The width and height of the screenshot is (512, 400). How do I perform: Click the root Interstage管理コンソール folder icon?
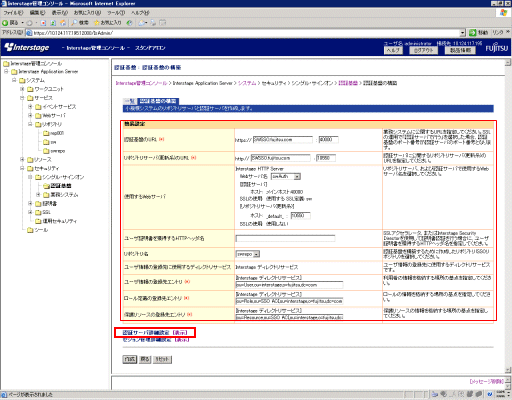6,63
